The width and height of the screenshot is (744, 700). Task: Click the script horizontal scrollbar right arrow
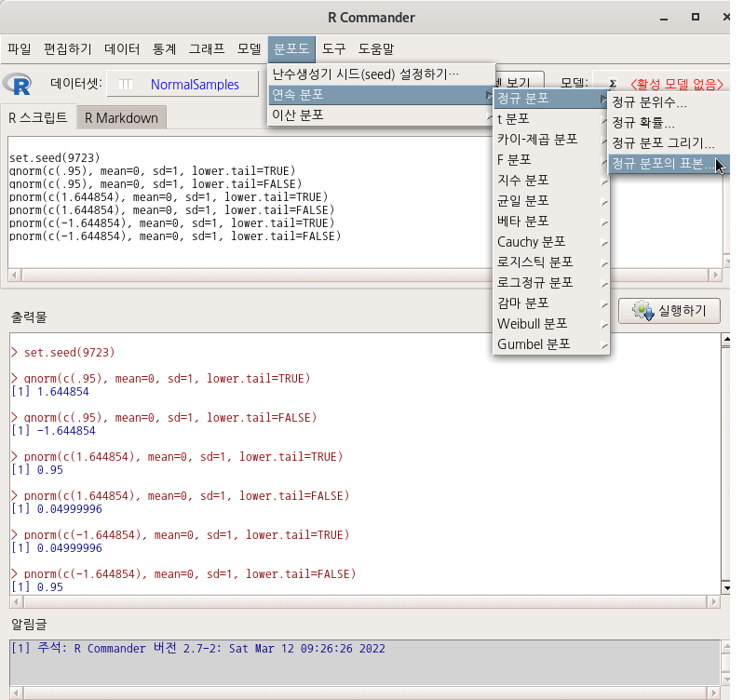(715, 276)
